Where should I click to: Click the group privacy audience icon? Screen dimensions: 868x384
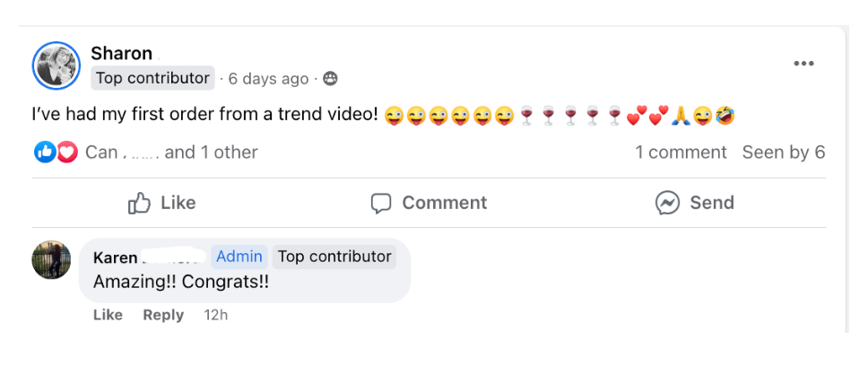(330, 79)
